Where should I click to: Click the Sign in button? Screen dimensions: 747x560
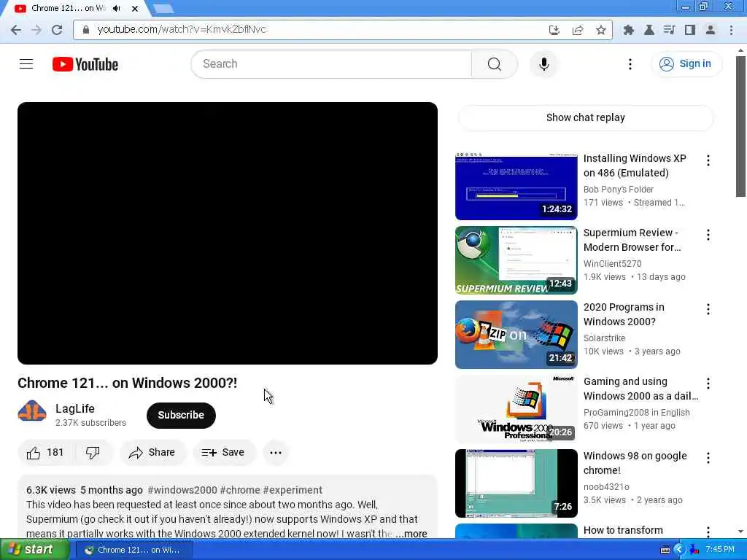click(686, 64)
